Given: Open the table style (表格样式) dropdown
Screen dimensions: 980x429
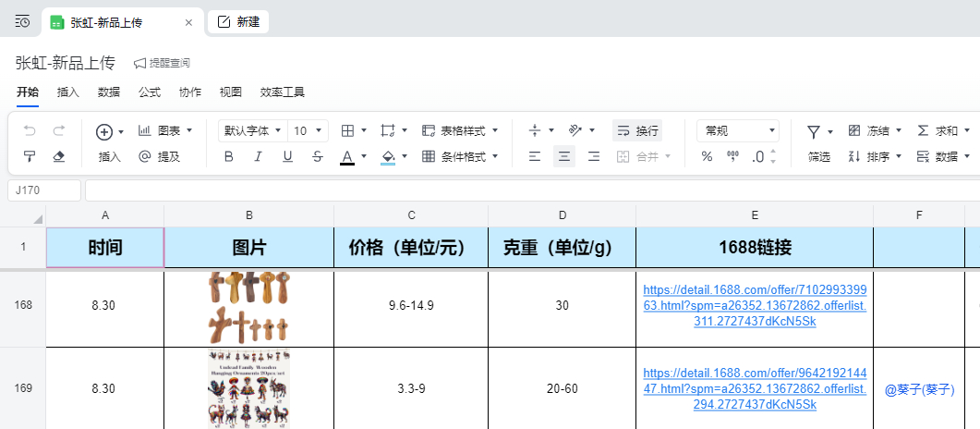Looking at the screenshot, I should coord(460,131).
